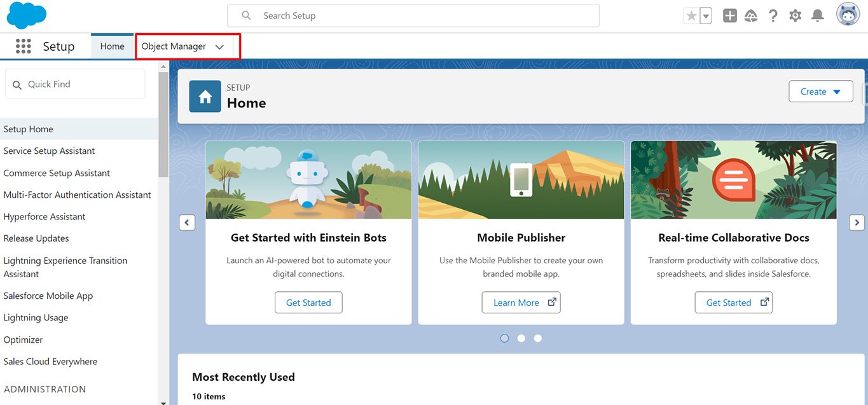Expand the Object Manager chevron
Screen dimensions: 868x405
coord(220,47)
